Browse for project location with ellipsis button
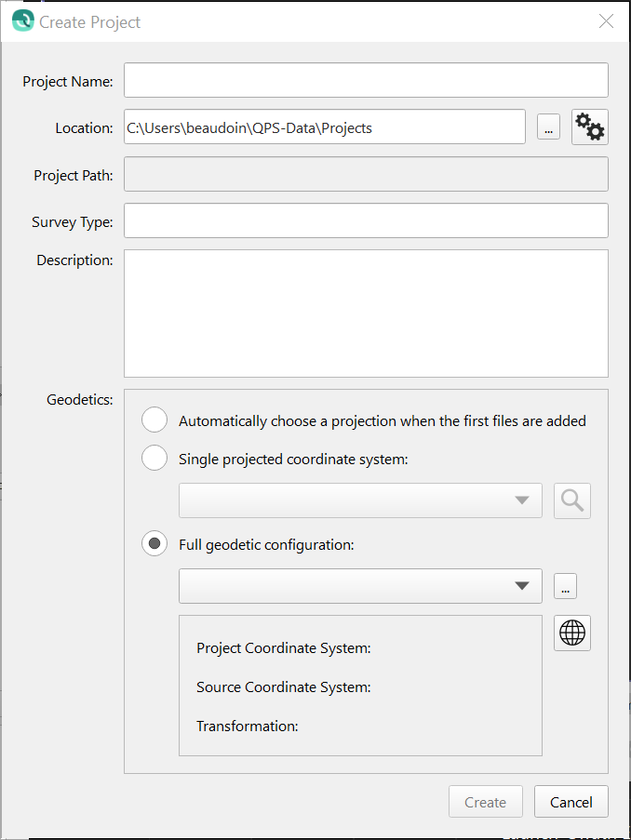 (x=549, y=128)
